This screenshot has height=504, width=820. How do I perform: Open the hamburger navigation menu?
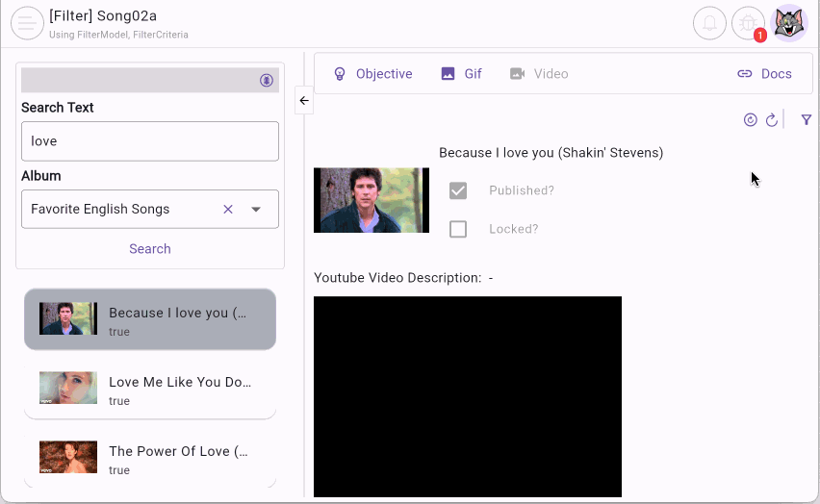27,24
